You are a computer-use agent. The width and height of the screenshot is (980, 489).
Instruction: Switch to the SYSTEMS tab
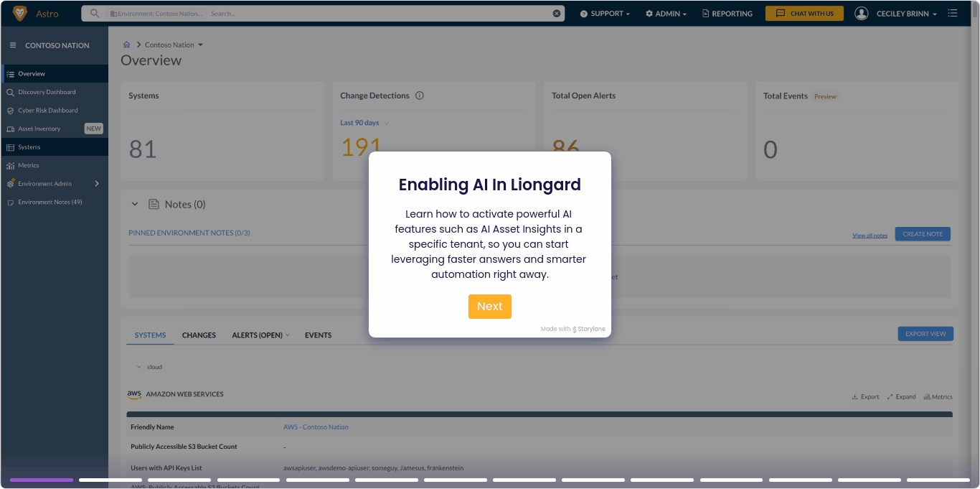[x=150, y=335]
